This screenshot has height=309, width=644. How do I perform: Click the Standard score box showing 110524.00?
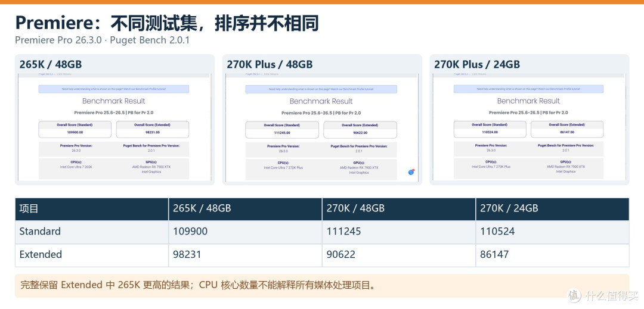pos(490,129)
